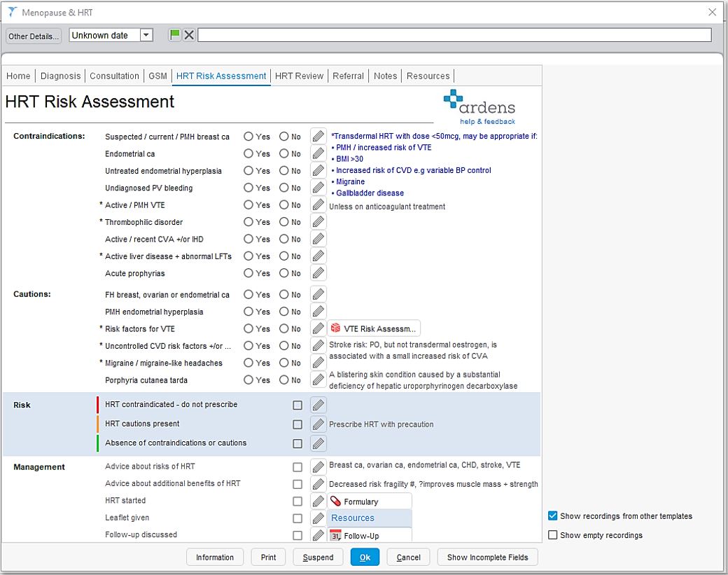Click Resources link in Leaflet given row

coord(352,518)
